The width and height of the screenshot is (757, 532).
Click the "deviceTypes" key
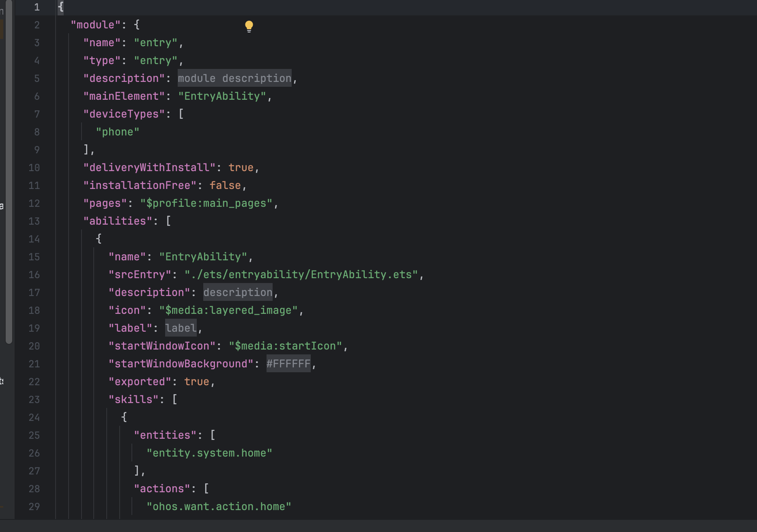[x=124, y=114]
